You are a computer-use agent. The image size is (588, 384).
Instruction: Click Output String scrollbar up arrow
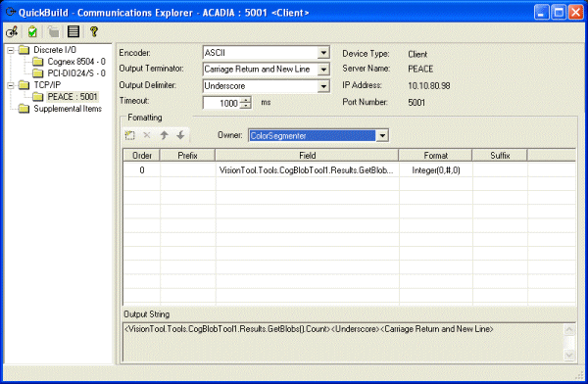[569, 329]
